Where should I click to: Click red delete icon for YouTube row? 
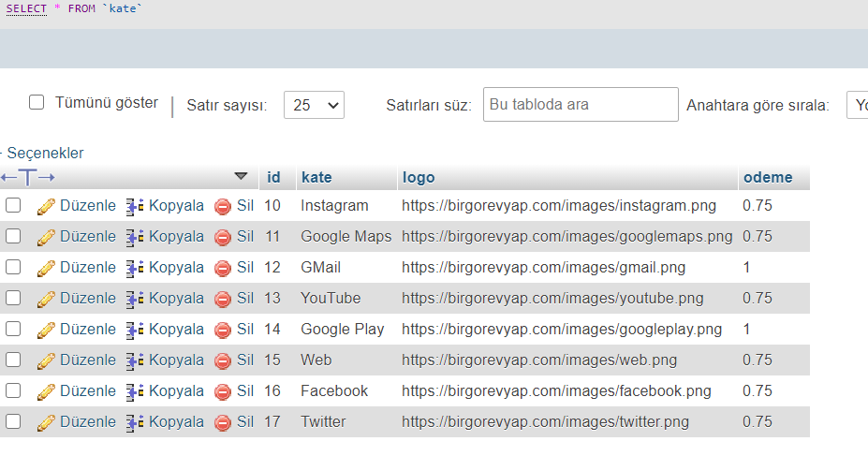click(223, 300)
